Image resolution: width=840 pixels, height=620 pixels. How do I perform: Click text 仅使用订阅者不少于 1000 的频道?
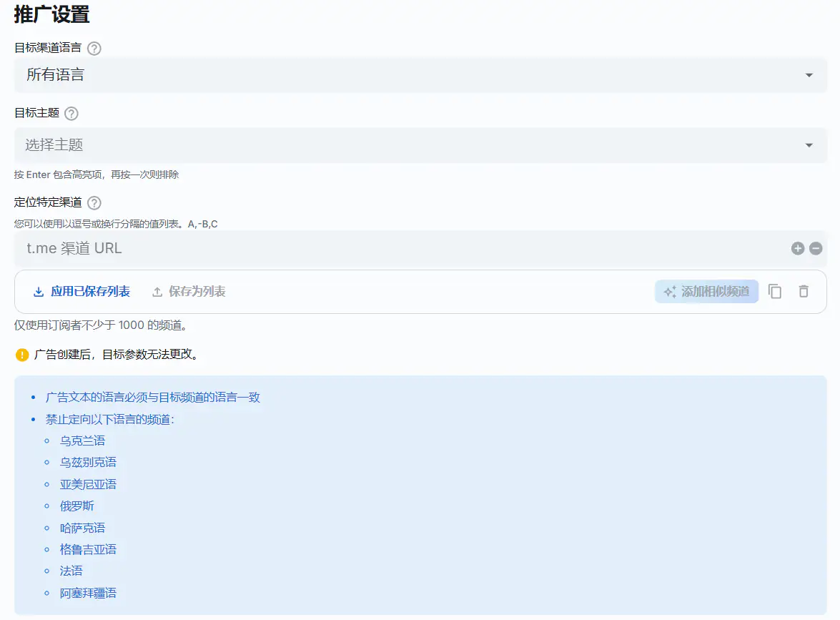point(101,325)
